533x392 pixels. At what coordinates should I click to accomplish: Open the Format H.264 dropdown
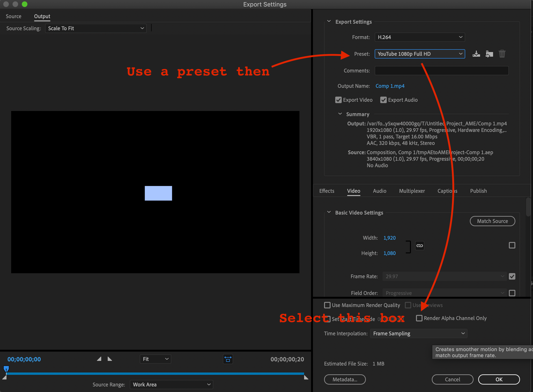[x=419, y=37]
